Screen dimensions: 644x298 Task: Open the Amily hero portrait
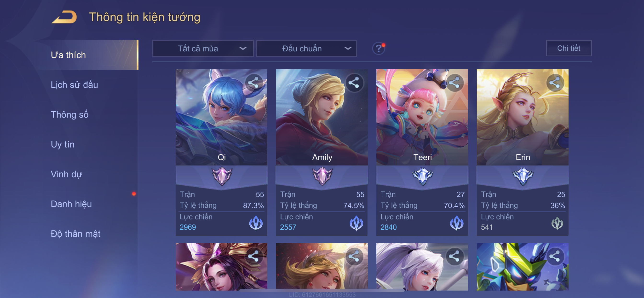pos(322,117)
